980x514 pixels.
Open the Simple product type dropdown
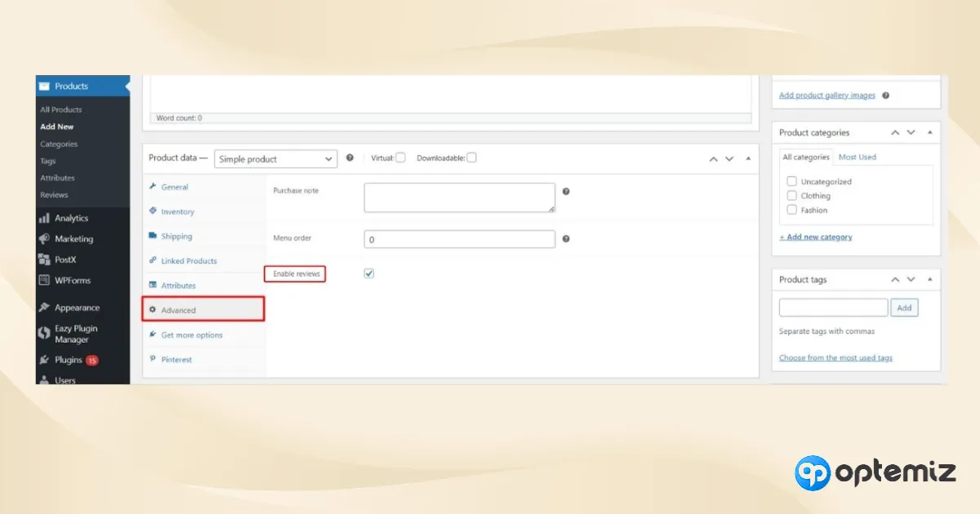click(x=276, y=159)
